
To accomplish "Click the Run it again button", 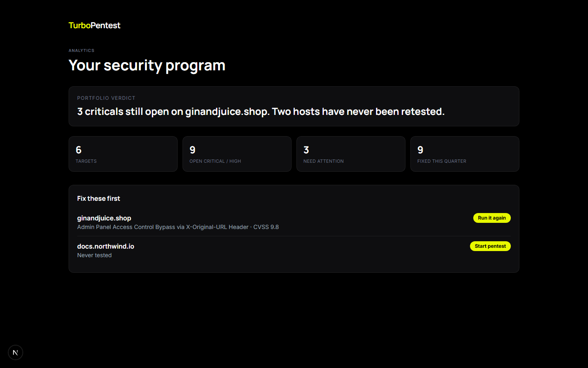I will pos(492,218).
